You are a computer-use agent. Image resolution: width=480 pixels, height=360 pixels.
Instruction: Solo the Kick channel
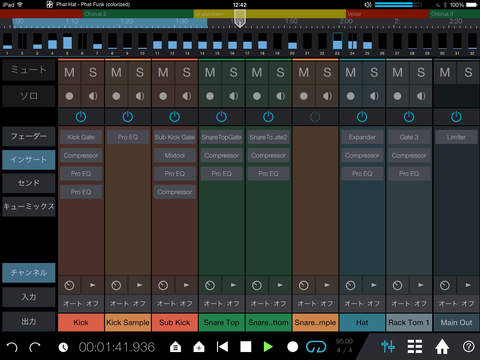point(93,72)
